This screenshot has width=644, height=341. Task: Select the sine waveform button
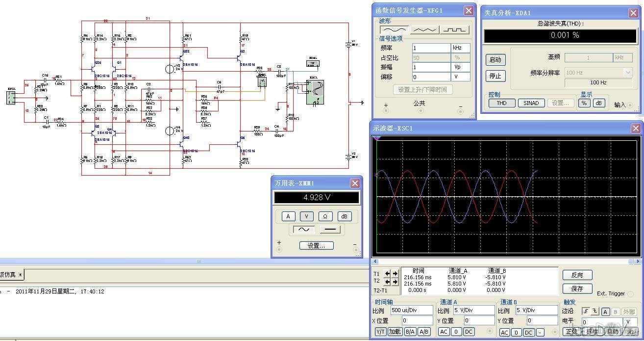(x=394, y=30)
